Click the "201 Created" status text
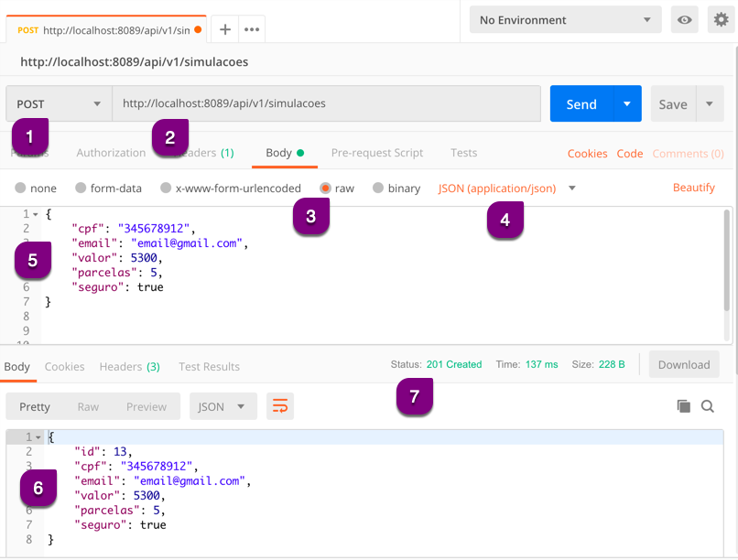 [x=454, y=364]
